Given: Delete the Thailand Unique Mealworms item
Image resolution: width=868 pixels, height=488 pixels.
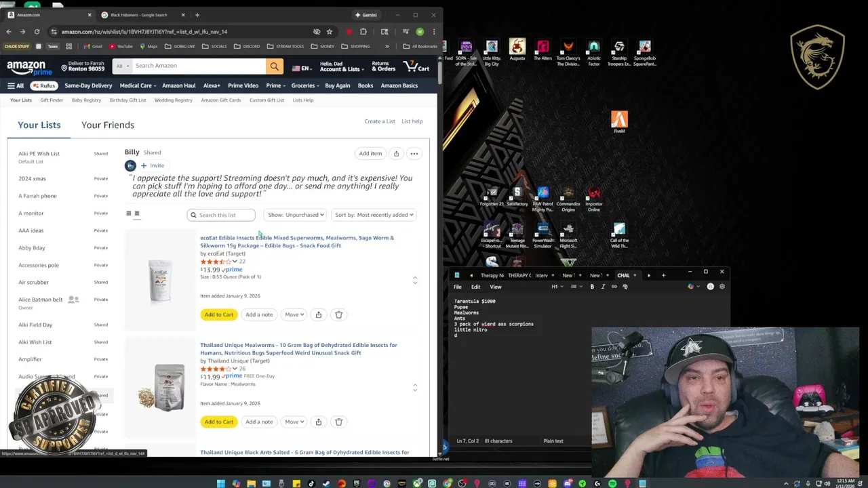Looking at the screenshot, I should (x=339, y=422).
